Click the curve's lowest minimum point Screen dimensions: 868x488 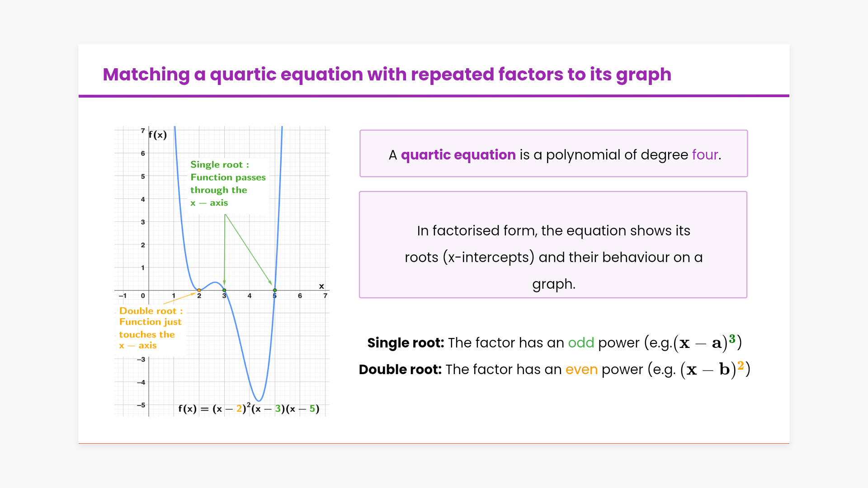[x=259, y=400]
